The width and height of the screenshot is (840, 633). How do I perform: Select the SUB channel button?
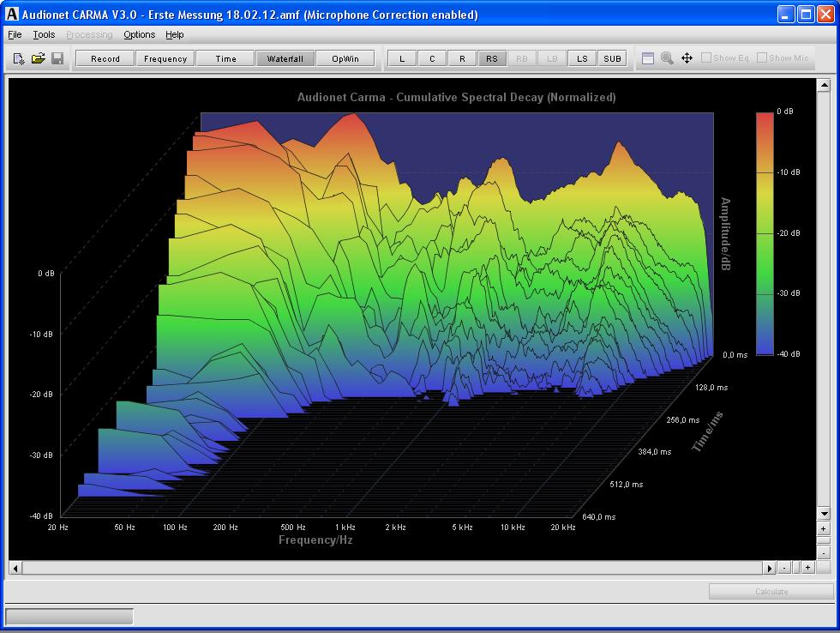(x=612, y=58)
